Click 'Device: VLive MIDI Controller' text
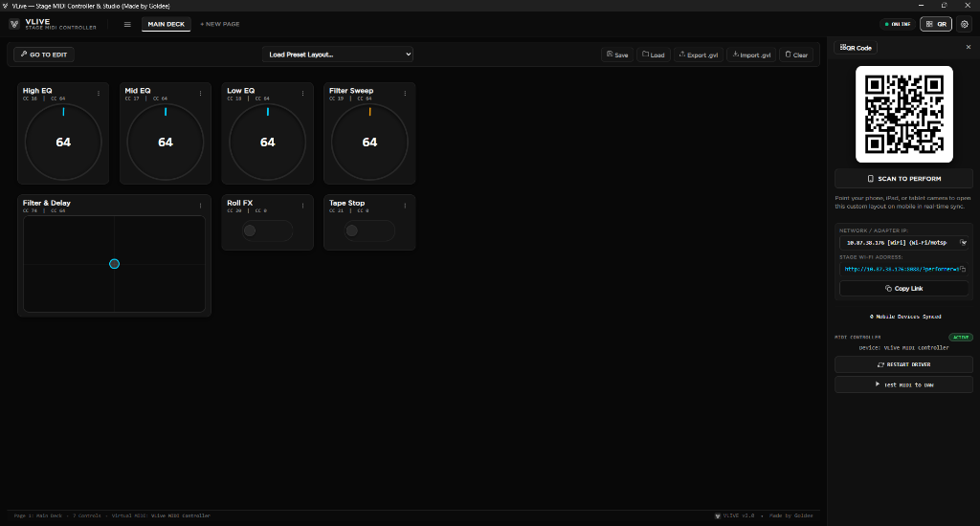 [903, 348]
